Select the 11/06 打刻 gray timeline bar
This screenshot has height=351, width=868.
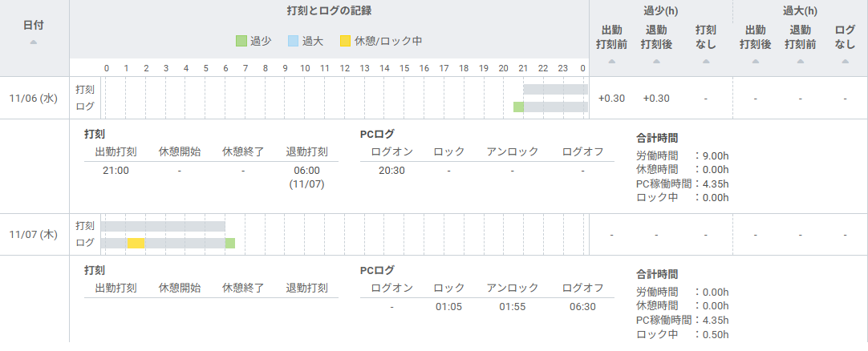555,90
